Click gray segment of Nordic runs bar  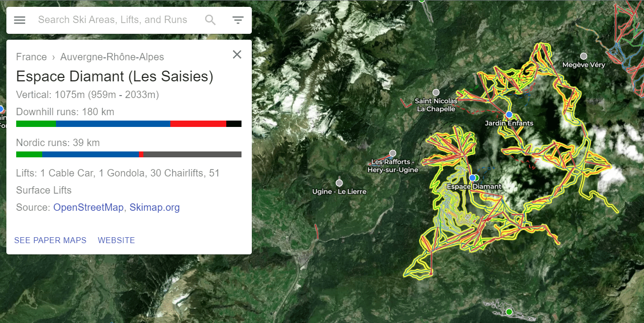pos(192,154)
